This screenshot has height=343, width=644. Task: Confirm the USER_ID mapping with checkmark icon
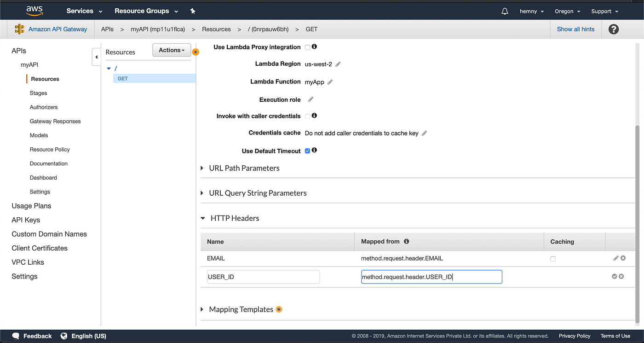pyautogui.click(x=614, y=276)
